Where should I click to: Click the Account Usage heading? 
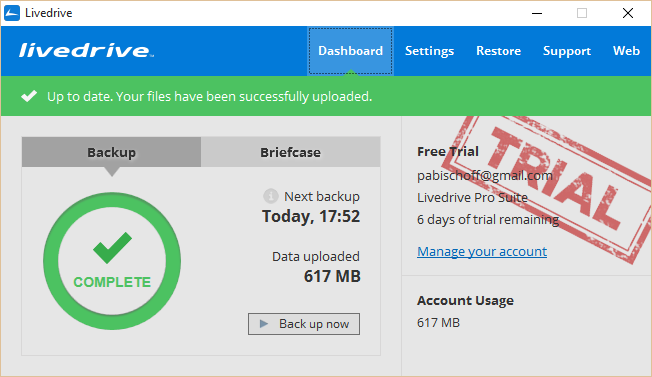pyautogui.click(x=465, y=301)
